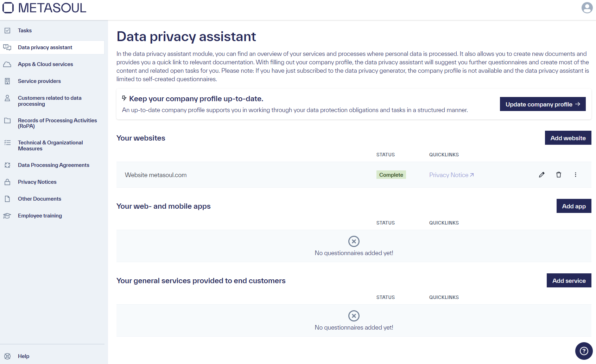Open the Tasks sidebar icon
The width and height of the screenshot is (596, 364).
click(7, 31)
